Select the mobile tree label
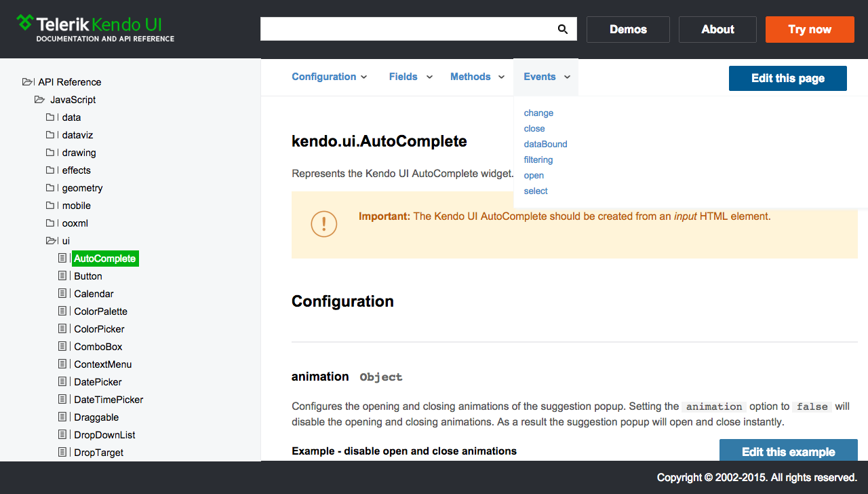 click(x=76, y=206)
